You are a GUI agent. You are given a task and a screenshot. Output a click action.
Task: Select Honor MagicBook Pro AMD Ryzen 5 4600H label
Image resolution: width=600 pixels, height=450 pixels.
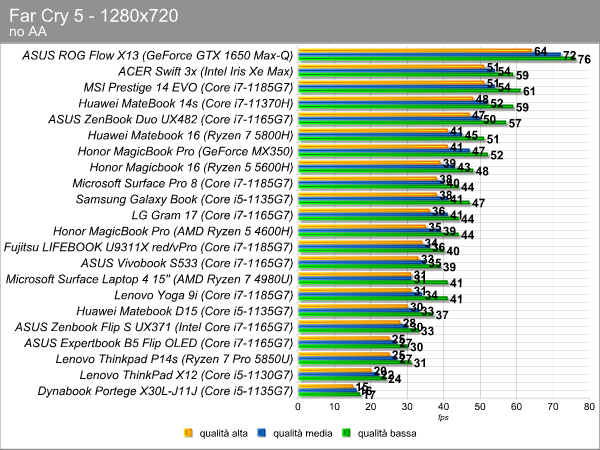173,232
